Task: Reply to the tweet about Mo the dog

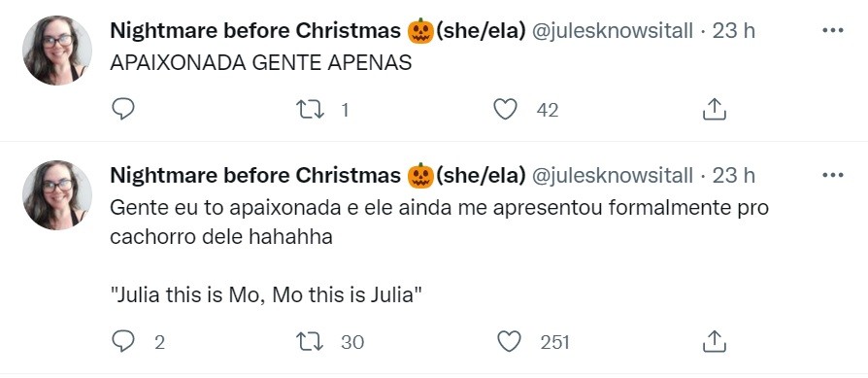Action: click(123, 341)
